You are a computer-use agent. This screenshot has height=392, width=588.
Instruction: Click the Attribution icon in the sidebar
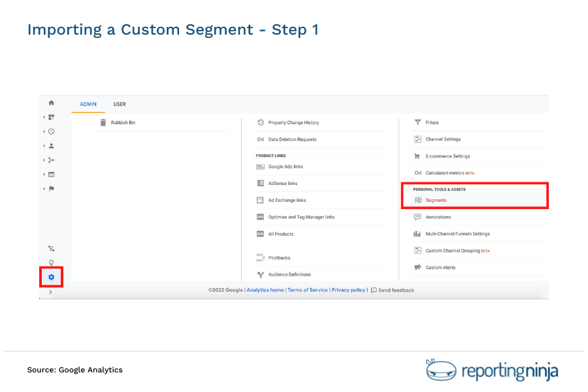[51, 248]
